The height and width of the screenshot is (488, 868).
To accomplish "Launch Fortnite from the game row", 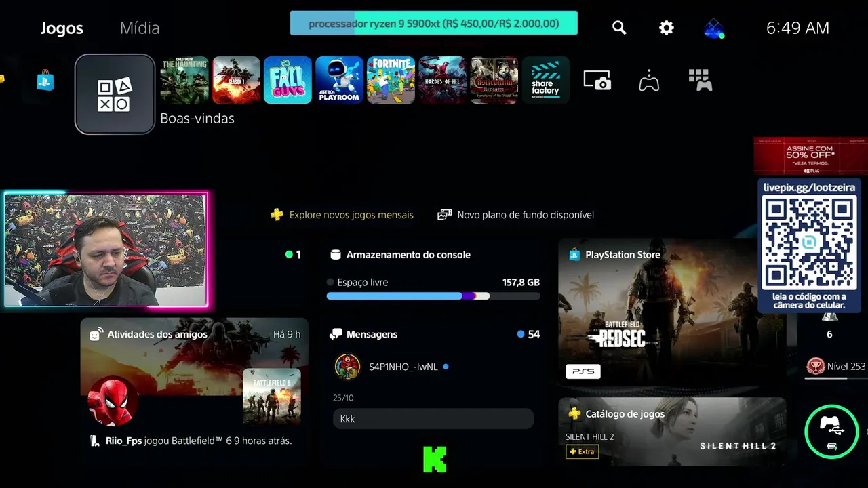I will coord(391,80).
